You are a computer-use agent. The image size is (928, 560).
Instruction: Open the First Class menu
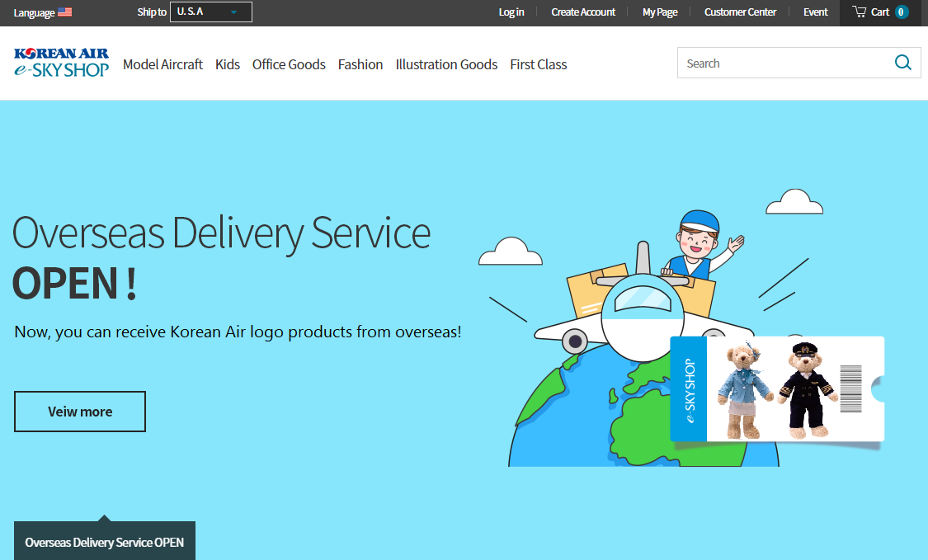coord(539,64)
